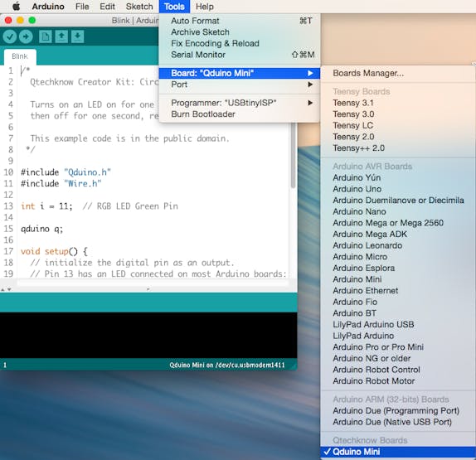Image resolution: width=476 pixels, height=460 pixels.
Task: Select the Arduino Robot Motor board
Action: coord(398,380)
